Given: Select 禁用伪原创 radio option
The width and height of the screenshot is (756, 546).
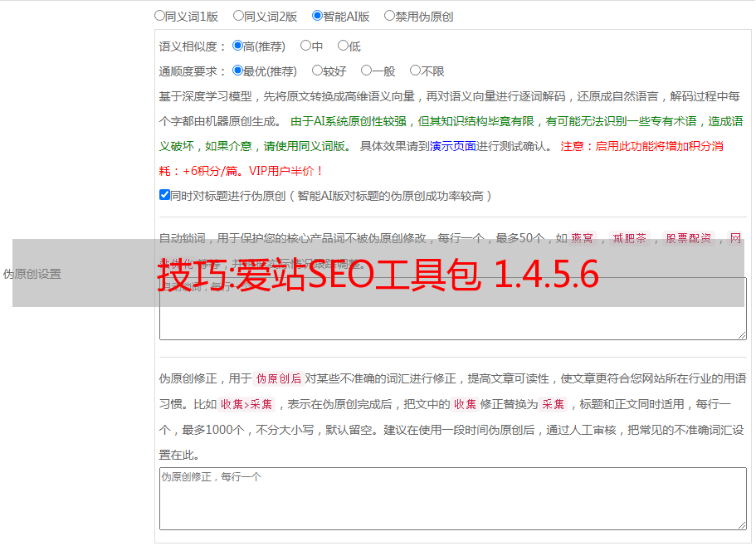Looking at the screenshot, I should pos(389,16).
